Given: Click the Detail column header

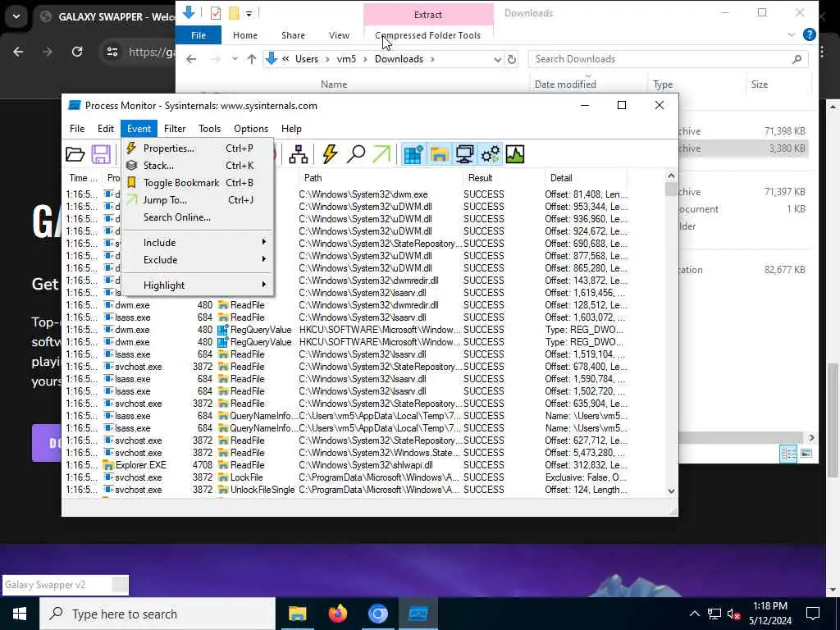Looking at the screenshot, I should tap(585, 178).
